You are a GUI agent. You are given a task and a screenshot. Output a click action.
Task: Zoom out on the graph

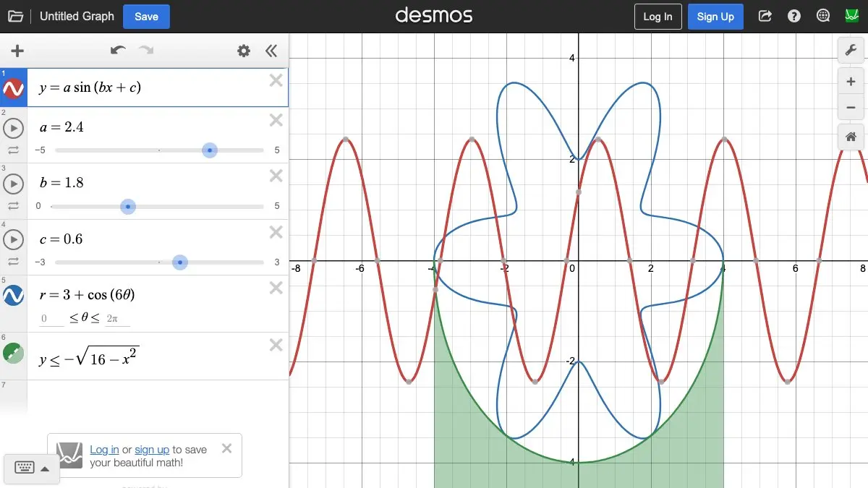tap(851, 108)
